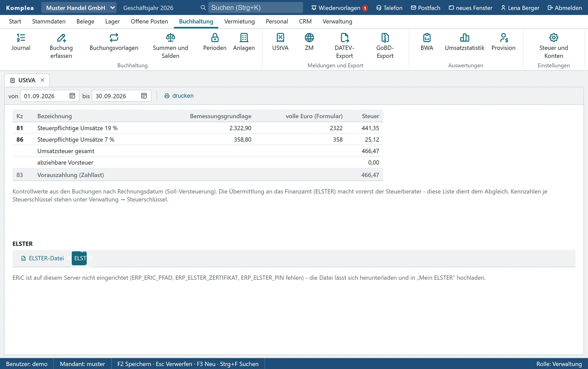
Task: Open Steuer und Konten settings
Action: pyautogui.click(x=554, y=46)
